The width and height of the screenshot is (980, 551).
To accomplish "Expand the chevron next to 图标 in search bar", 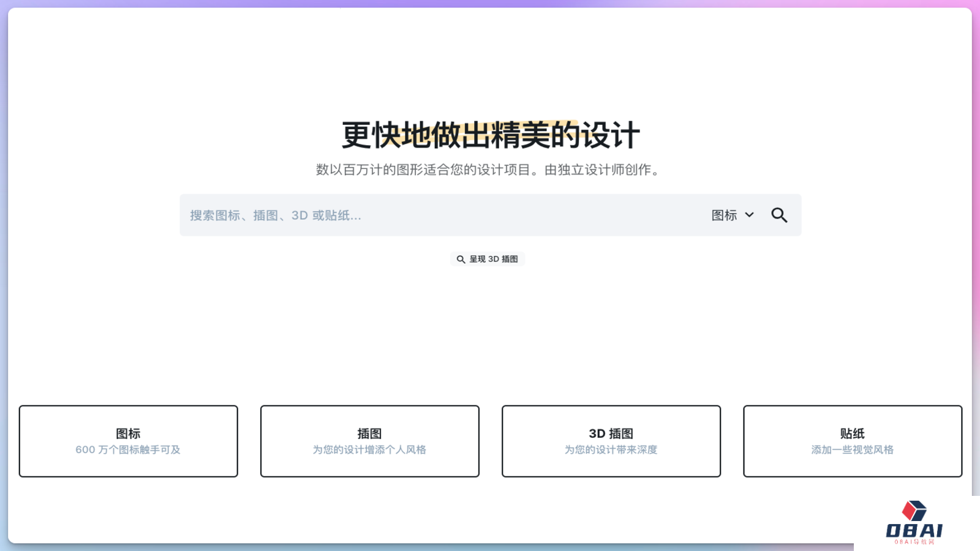I will point(749,215).
